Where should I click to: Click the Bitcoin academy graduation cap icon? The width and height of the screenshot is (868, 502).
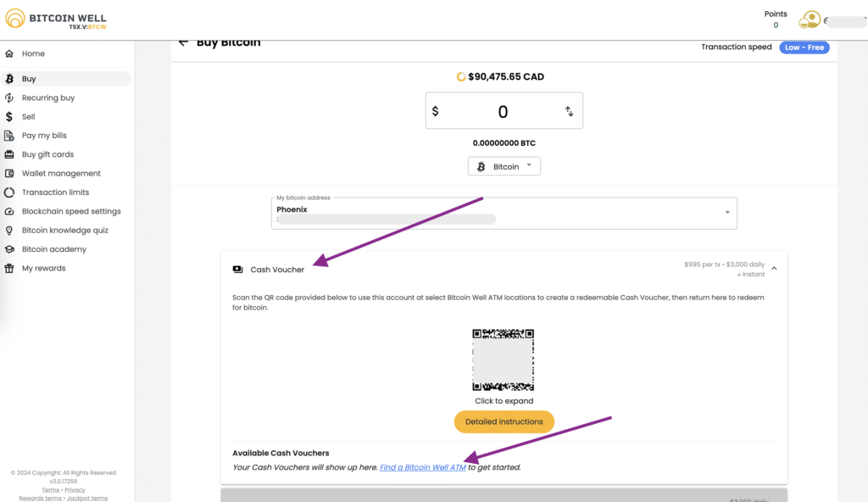pos(9,249)
